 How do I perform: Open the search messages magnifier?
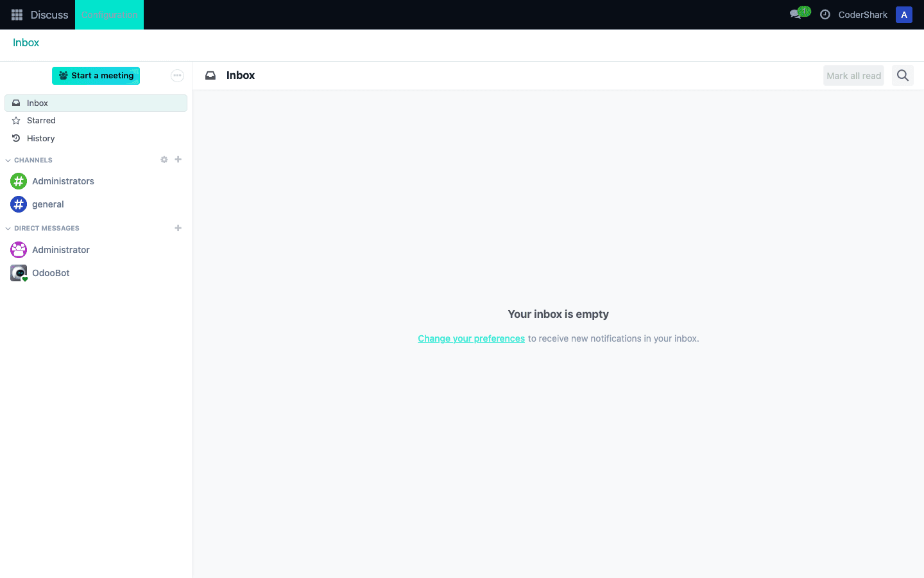(x=903, y=76)
